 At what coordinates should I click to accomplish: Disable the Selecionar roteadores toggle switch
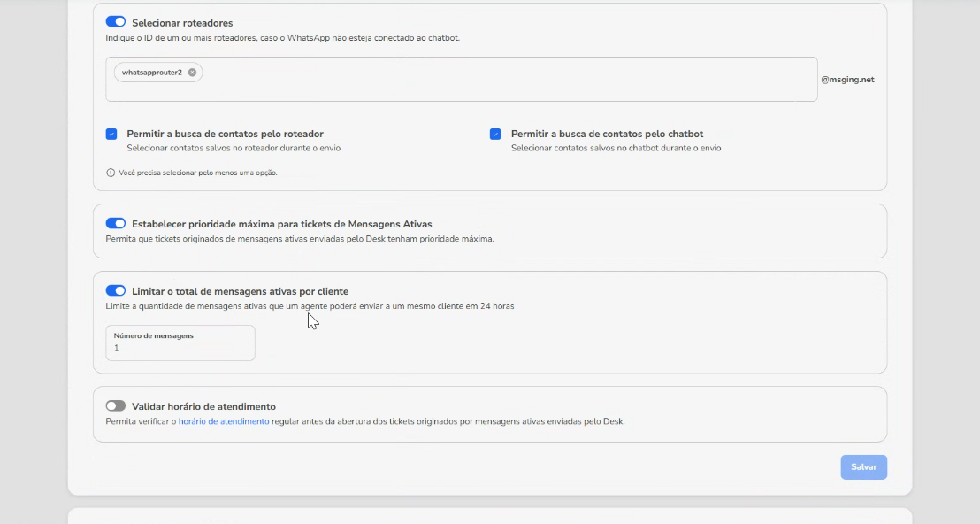116,22
